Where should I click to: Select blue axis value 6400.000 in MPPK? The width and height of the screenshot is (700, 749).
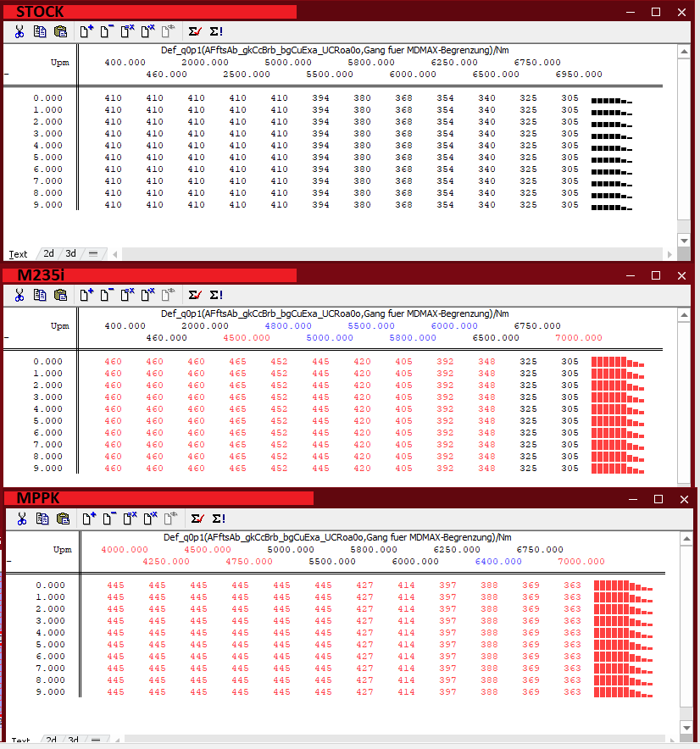point(498,561)
